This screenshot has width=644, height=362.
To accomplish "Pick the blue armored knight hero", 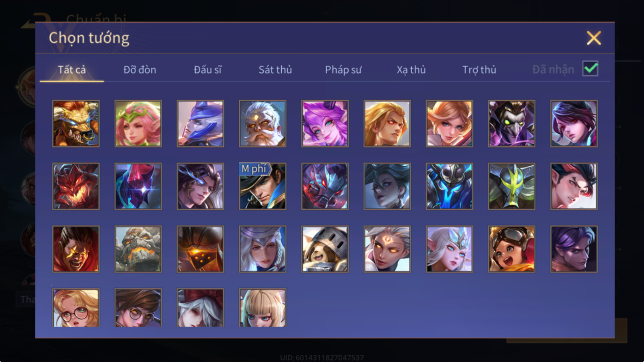I will click(x=449, y=186).
